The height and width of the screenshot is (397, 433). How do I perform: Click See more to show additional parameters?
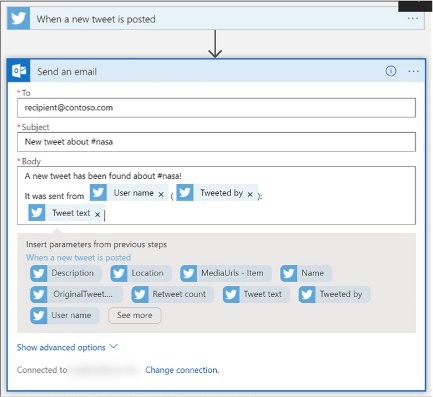coord(135,315)
